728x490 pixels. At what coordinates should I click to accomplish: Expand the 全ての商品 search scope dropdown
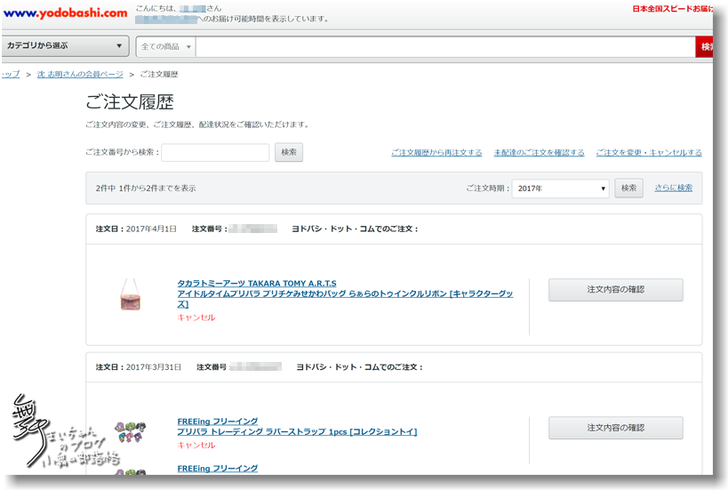click(166, 47)
